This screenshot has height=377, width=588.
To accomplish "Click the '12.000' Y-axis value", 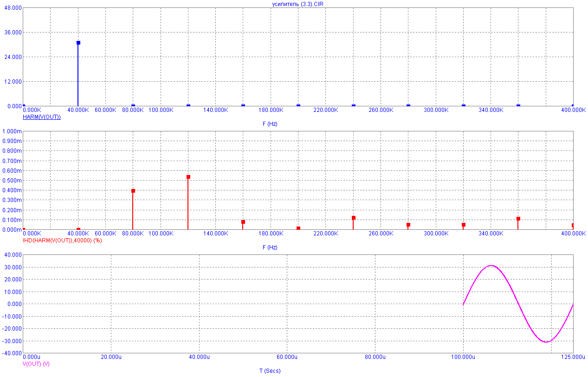I will tap(12, 82).
